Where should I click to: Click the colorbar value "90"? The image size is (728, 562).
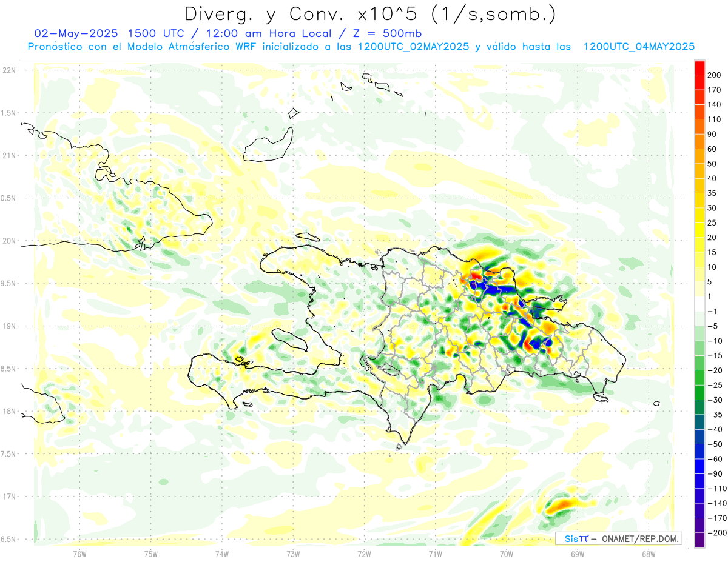pyautogui.click(x=713, y=134)
